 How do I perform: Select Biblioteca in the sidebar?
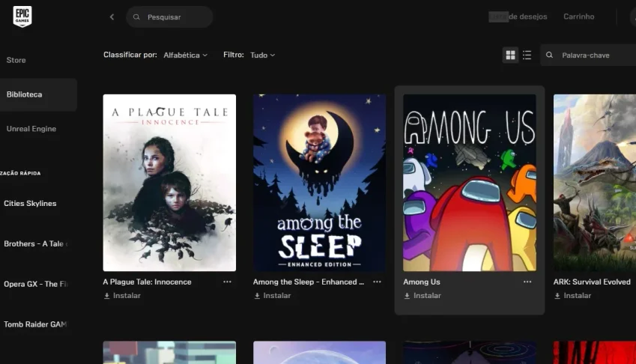coord(38,94)
